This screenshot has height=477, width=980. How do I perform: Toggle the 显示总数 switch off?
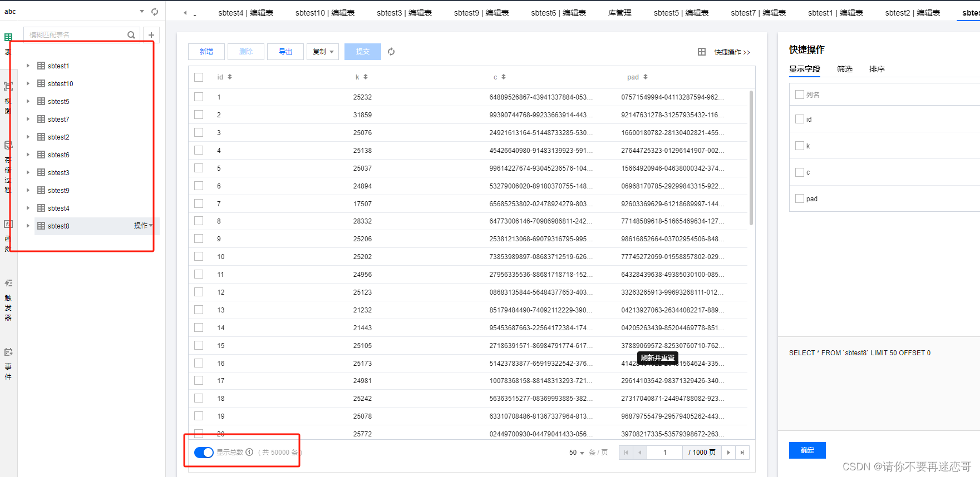[204, 453]
